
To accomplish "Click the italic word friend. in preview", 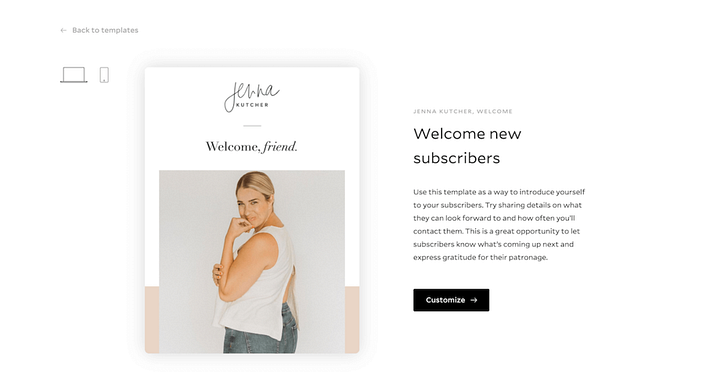I will coord(280,146).
